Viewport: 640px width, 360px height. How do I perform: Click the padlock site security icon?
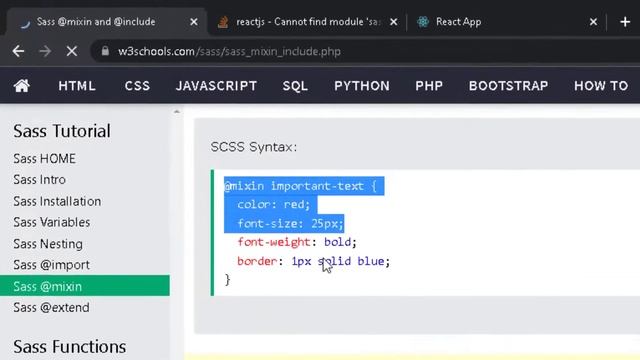[105, 51]
